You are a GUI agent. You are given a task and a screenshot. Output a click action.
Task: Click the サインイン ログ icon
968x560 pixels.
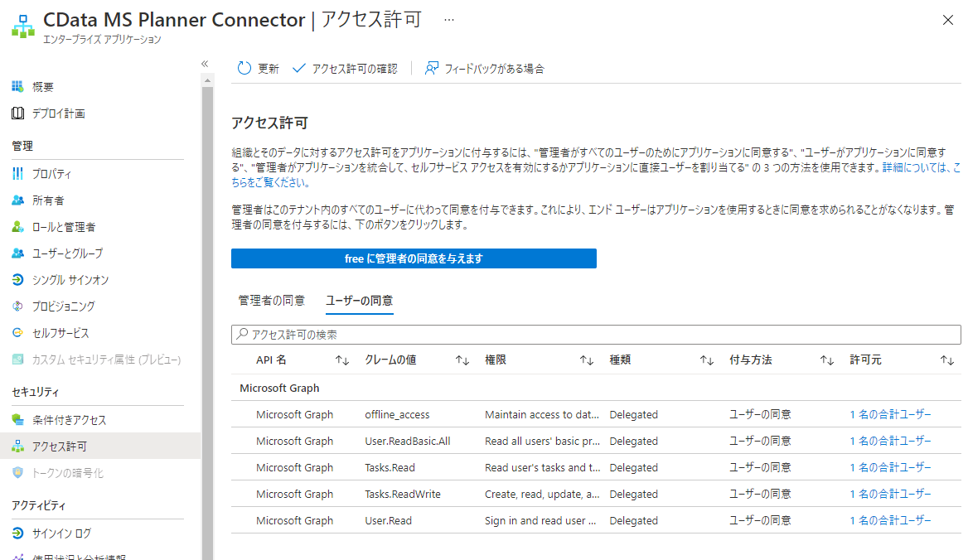[x=18, y=533]
